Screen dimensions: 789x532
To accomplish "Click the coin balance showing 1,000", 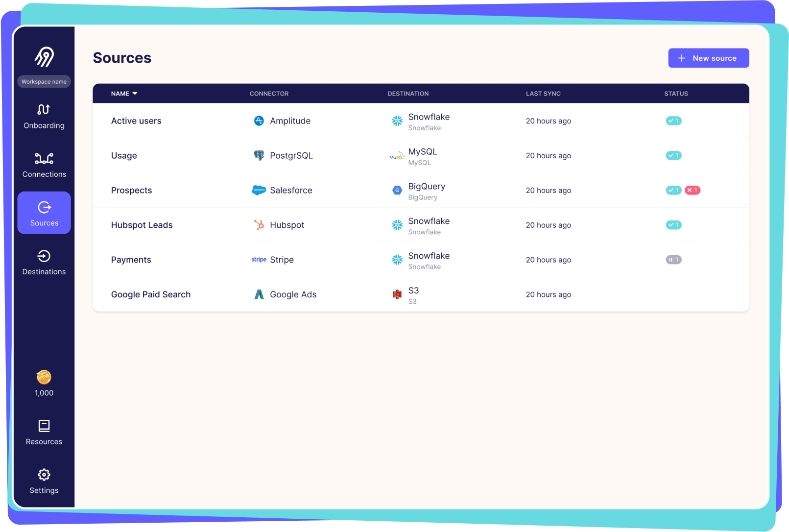I will tap(44, 384).
